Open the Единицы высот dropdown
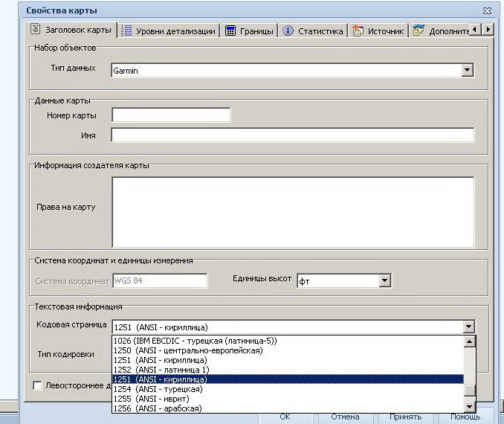The width and height of the screenshot is (504, 424). [x=384, y=281]
